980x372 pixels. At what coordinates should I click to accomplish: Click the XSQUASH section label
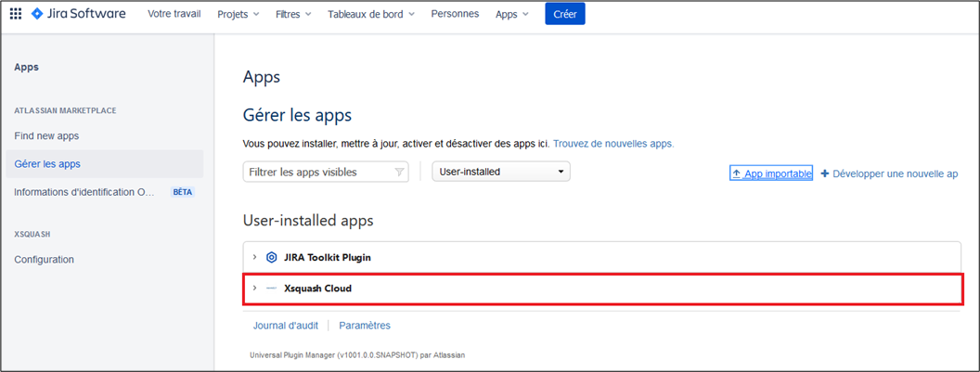click(x=32, y=235)
